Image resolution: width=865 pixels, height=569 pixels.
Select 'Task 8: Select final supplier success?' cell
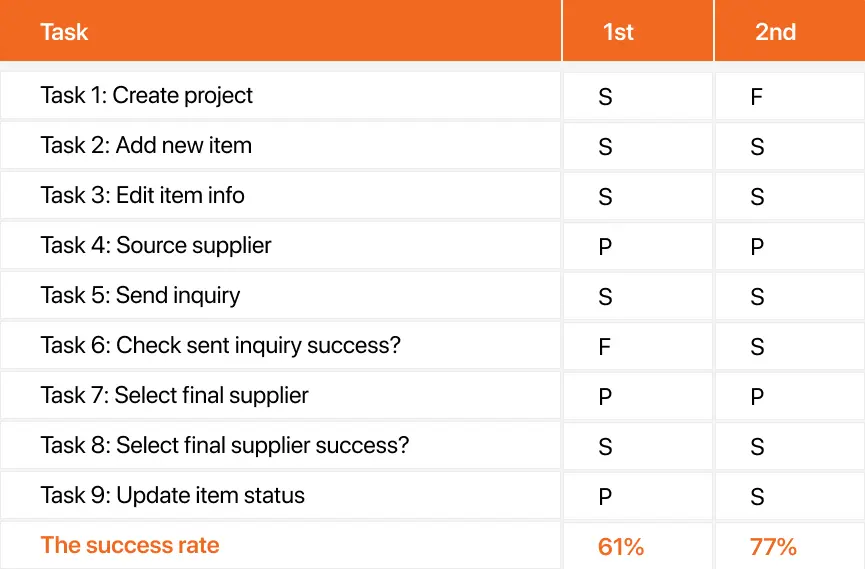280,445
